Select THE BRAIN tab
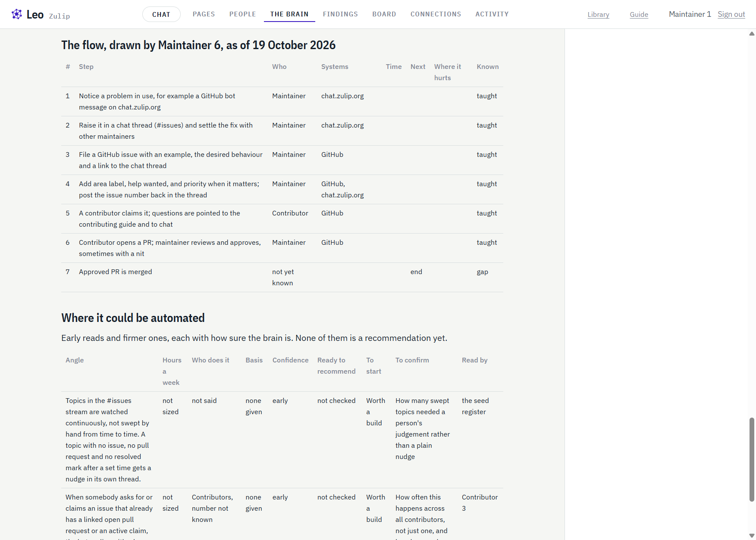This screenshot has width=756, height=540. coord(289,14)
